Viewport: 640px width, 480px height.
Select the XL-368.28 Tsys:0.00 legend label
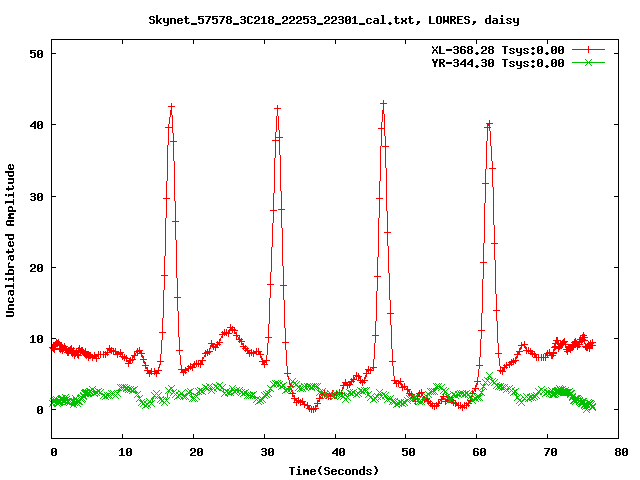[498, 50]
